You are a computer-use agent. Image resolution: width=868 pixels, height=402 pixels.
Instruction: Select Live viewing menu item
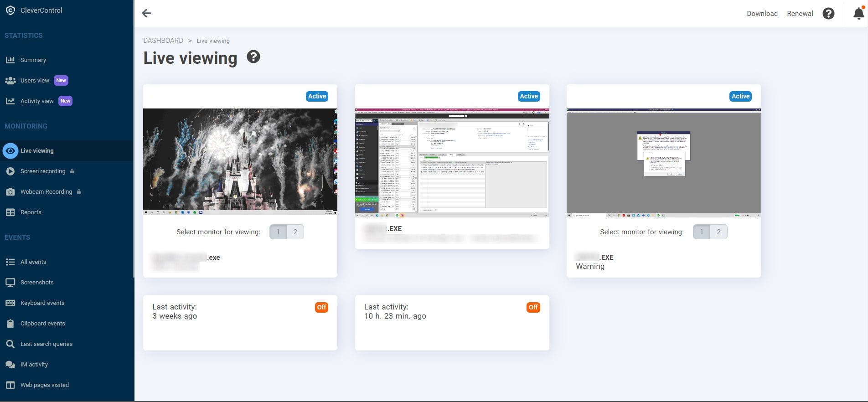[x=37, y=150]
